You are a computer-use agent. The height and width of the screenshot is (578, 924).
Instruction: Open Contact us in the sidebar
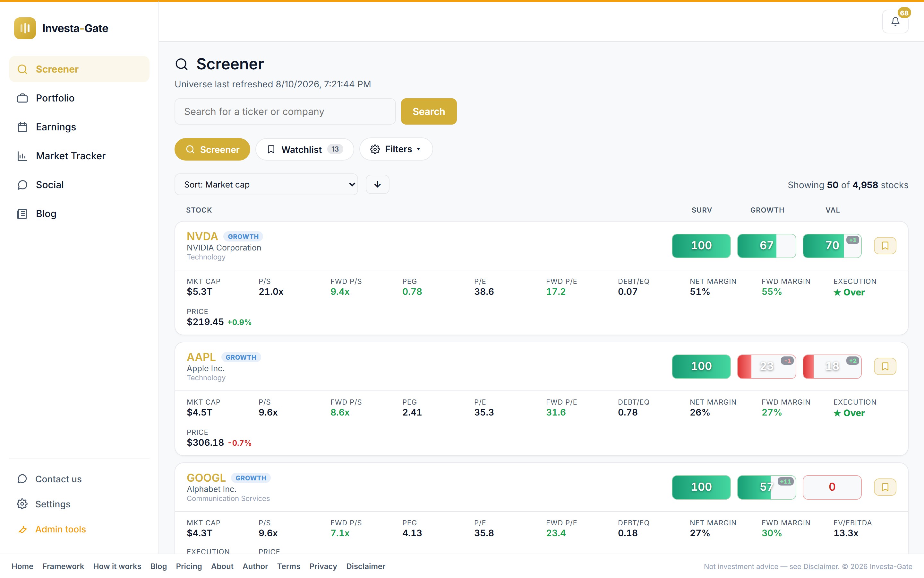point(79,479)
